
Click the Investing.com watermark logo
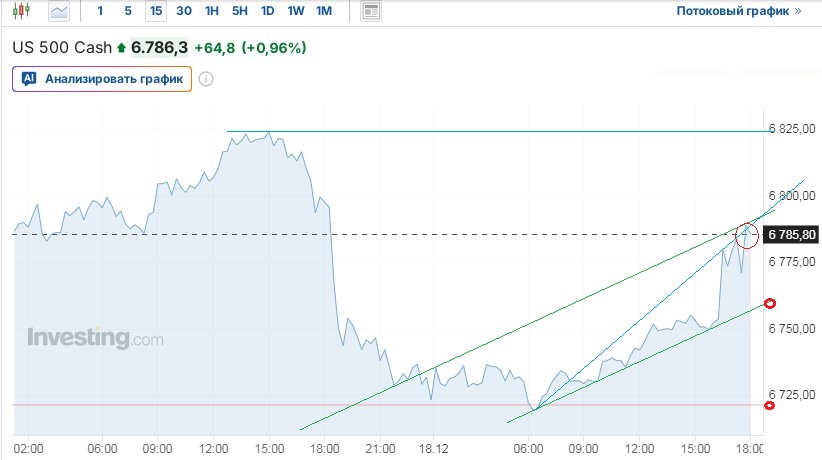coord(94,338)
